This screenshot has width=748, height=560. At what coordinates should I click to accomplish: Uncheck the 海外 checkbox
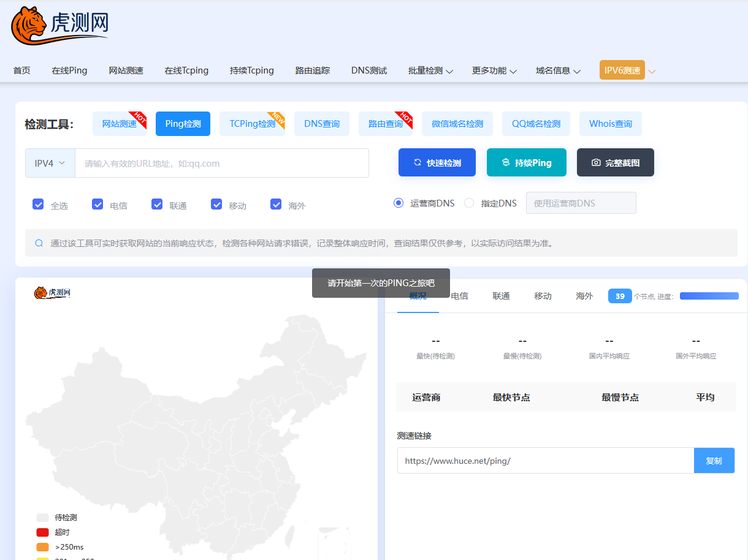[277, 203]
